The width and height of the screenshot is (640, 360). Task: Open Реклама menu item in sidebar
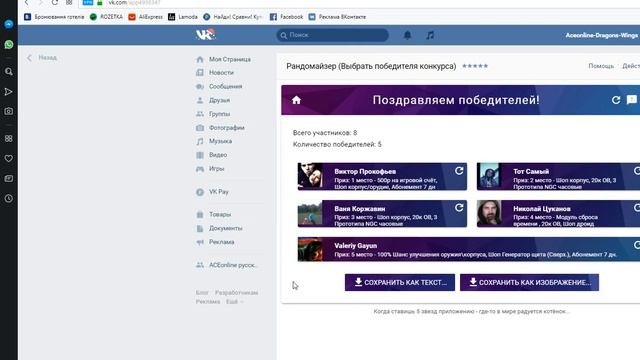point(215,242)
